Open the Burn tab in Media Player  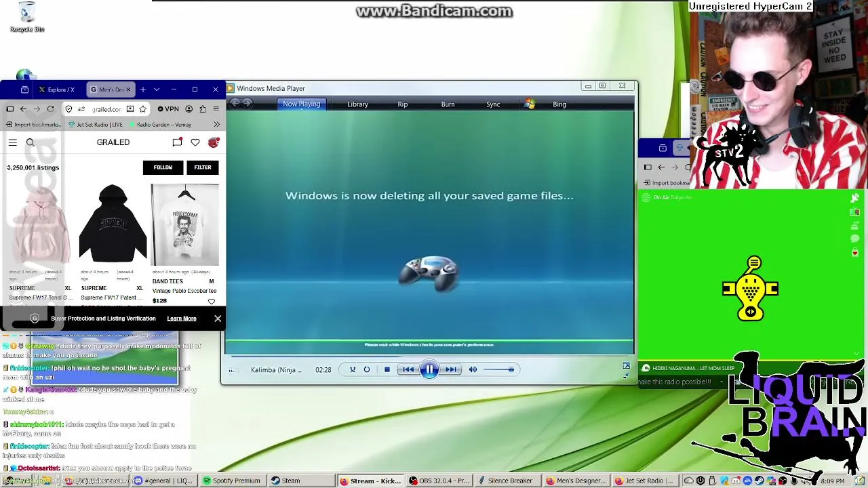pyautogui.click(x=448, y=104)
